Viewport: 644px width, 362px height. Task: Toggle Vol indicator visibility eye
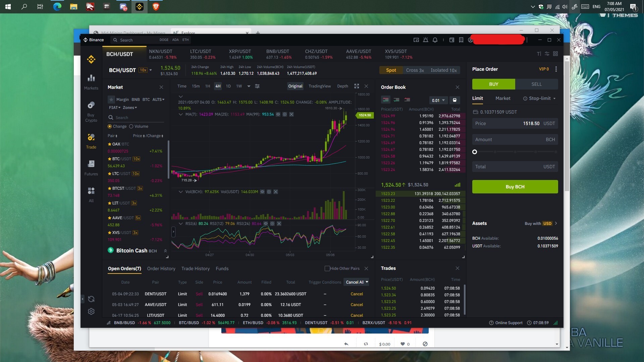pos(262,192)
